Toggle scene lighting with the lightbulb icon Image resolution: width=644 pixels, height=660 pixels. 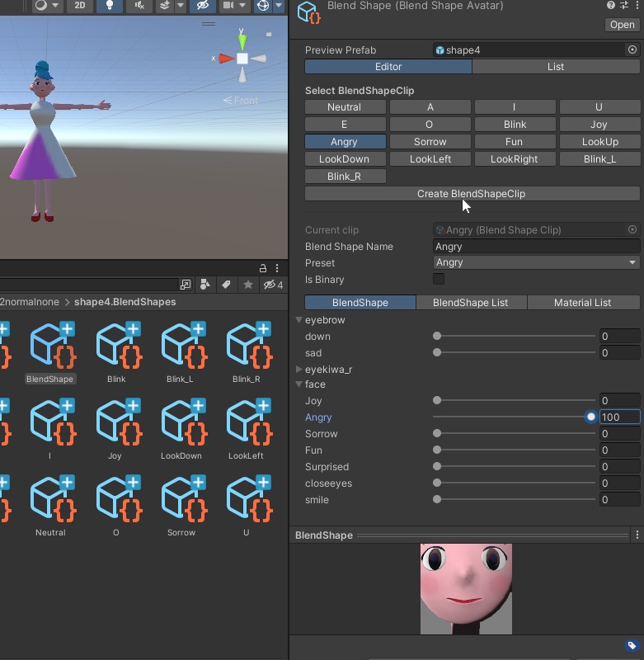[x=109, y=6]
